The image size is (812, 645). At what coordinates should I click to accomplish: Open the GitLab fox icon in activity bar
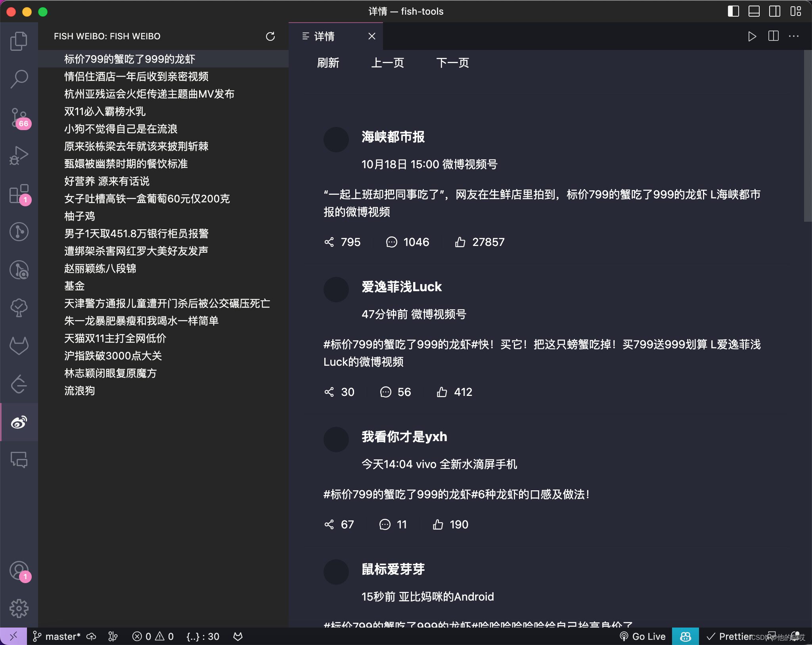click(19, 346)
